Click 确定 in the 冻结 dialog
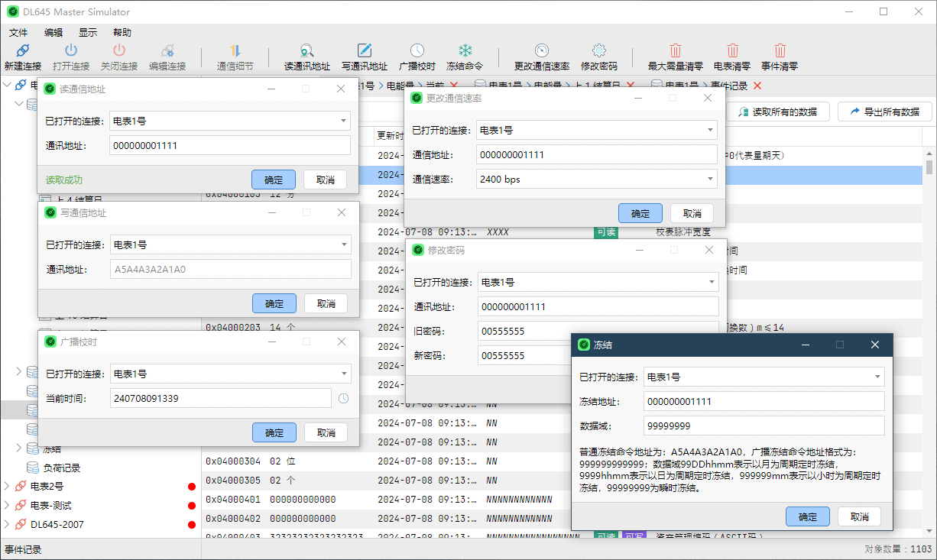This screenshot has height=560, width=937. (807, 516)
